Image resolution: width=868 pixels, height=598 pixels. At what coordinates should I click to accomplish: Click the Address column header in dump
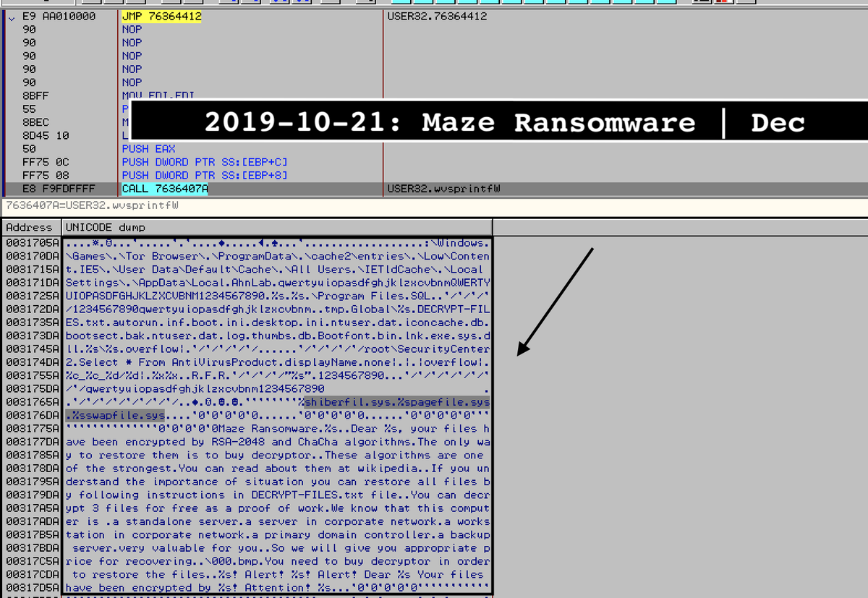(x=30, y=227)
